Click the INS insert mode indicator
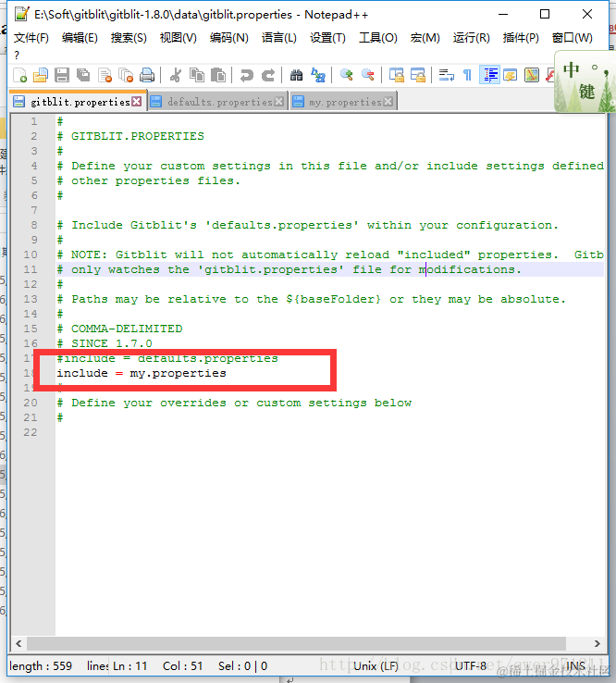The image size is (616, 683). point(574,666)
